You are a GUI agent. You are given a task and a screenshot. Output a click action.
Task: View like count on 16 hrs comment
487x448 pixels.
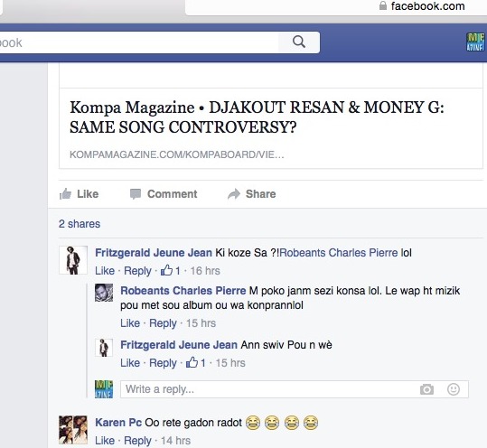pos(171,270)
